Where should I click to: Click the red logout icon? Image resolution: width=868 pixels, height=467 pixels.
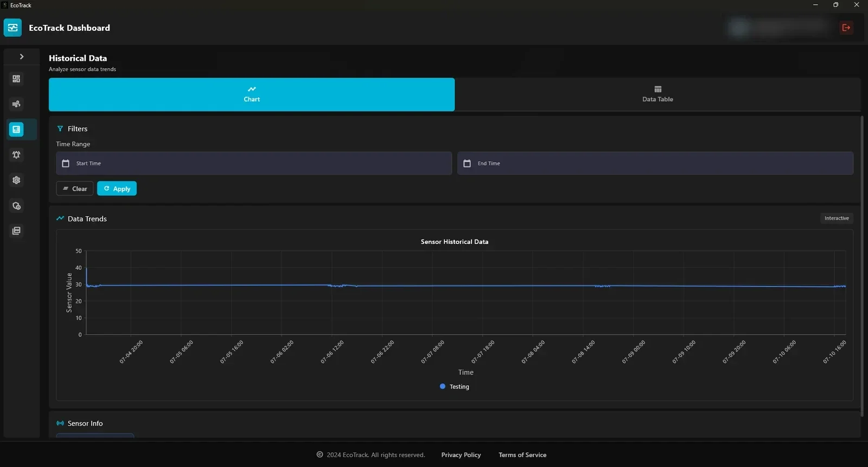coord(846,28)
